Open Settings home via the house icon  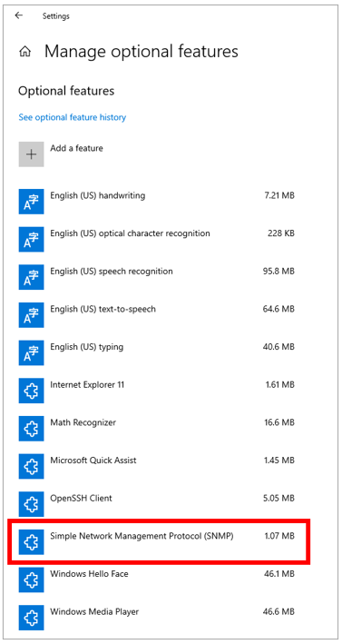pos(25,52)
